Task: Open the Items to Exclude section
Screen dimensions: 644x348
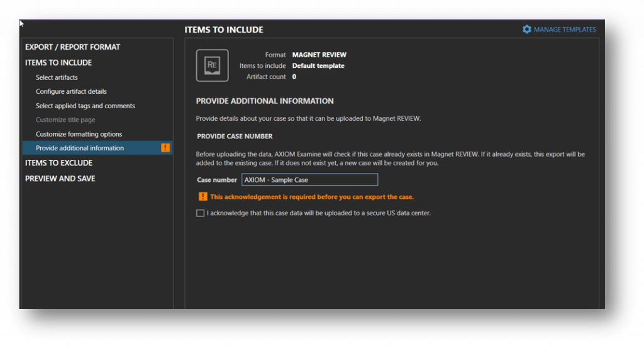Action: 58,163
